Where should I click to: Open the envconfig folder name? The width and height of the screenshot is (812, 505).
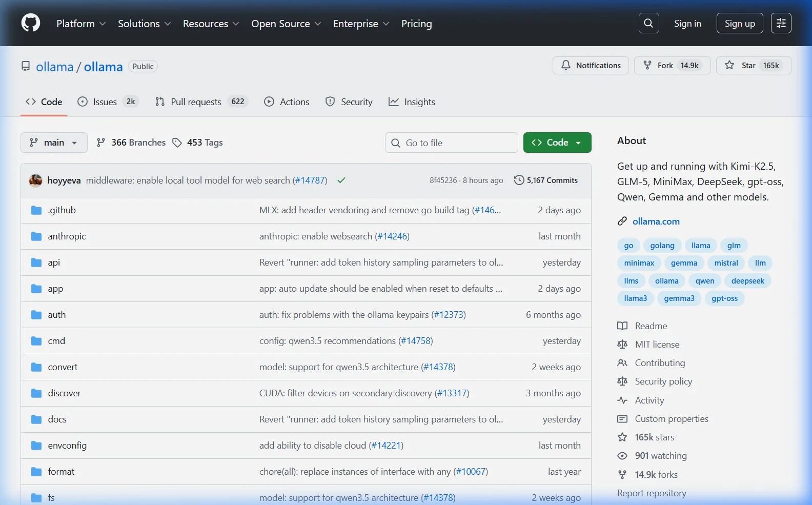tap(67, 445)
